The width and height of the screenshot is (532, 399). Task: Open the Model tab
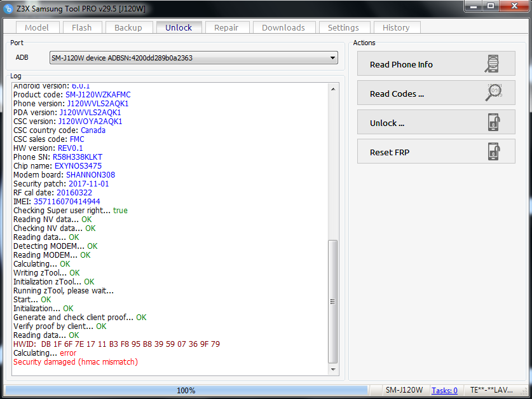[x=37, y=27]
